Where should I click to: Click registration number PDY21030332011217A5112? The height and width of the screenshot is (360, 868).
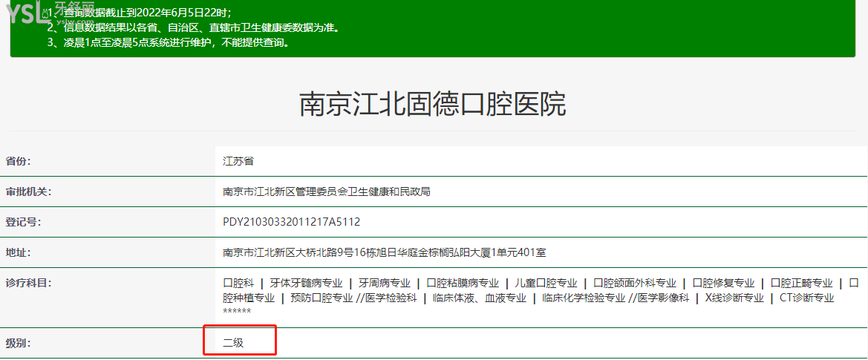coord(292,222)
